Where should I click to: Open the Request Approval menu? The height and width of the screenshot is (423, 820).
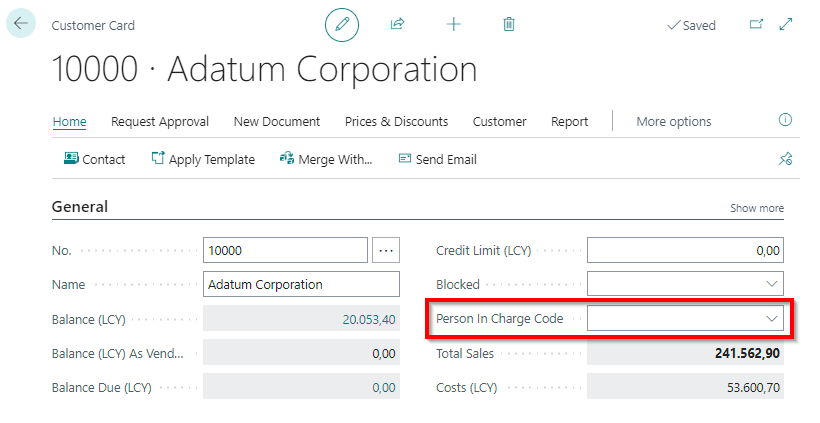(x=160, y=122)
